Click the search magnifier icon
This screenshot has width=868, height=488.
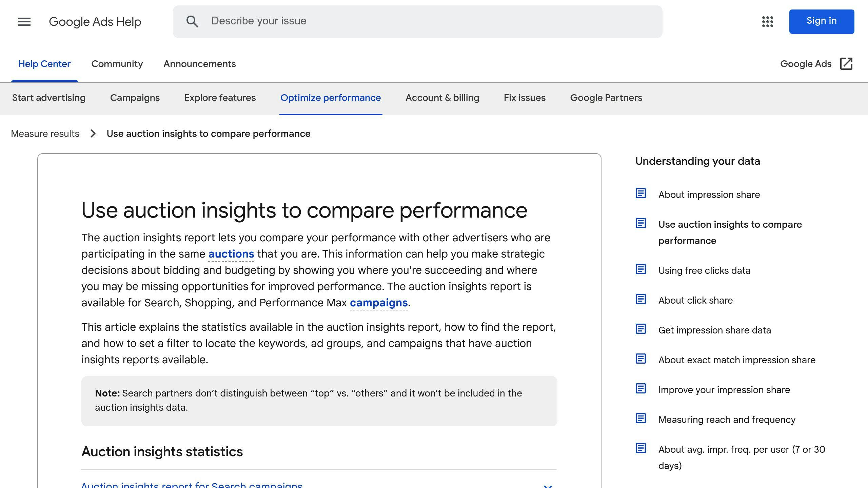[192, 21]
